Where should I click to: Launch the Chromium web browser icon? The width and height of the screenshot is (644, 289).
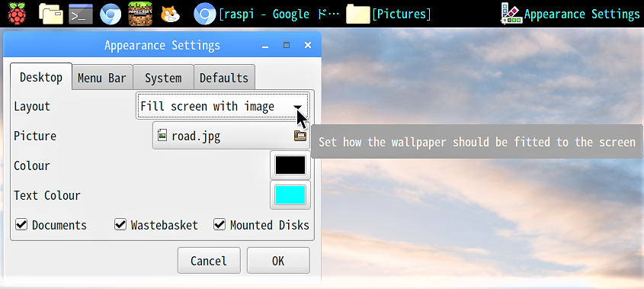pos(111,14)
